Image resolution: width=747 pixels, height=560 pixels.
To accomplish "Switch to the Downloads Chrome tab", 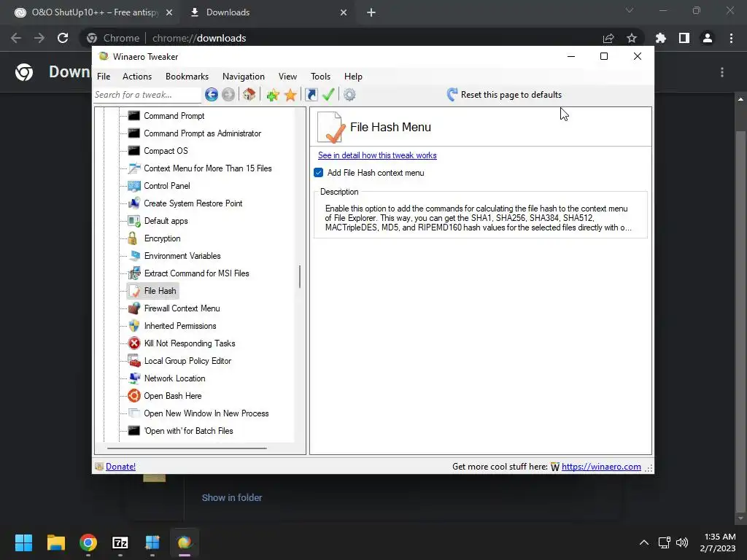I will pyautogui.click(x=228, y=12).
